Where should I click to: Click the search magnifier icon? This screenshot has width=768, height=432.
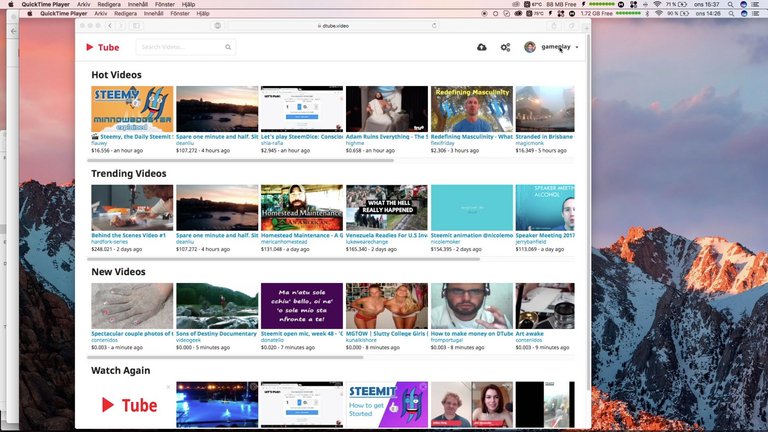[x=228, y=47]
